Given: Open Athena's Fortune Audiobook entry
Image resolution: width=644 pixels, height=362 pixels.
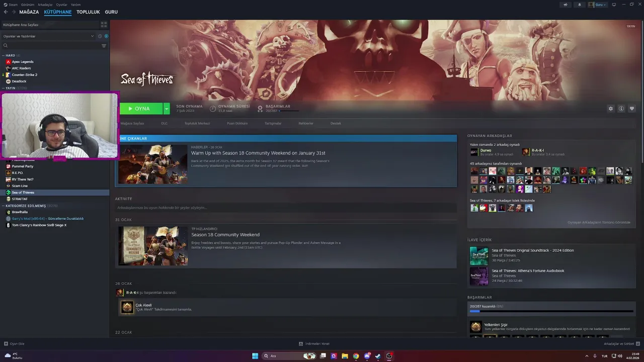Looking at the screenshot, I should click(528, 270).
